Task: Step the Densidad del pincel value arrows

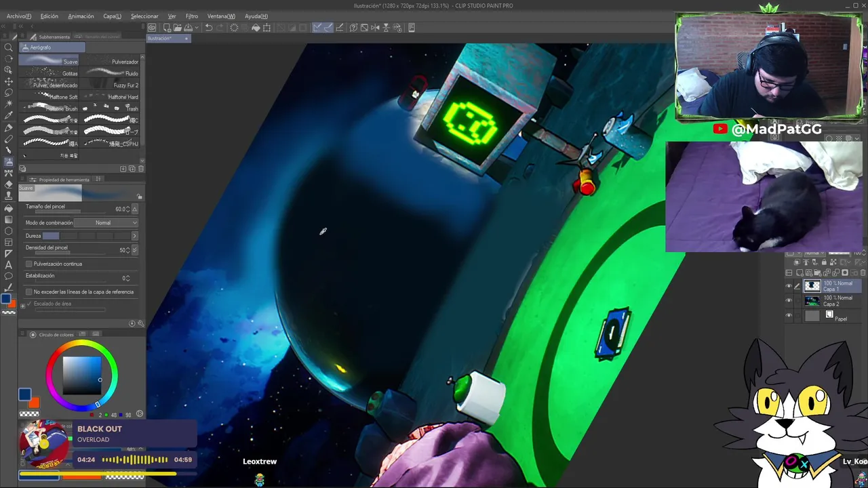Action: [x=127, y=250]
